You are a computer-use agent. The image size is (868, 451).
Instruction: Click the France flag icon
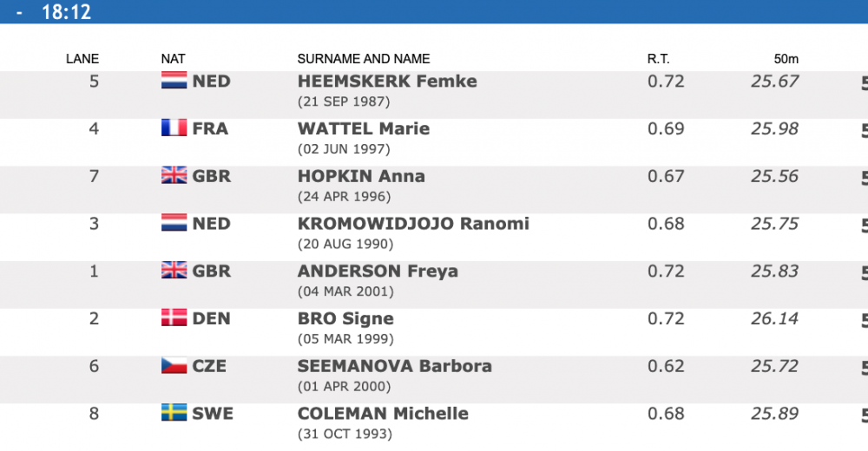(x=174, y=128)
